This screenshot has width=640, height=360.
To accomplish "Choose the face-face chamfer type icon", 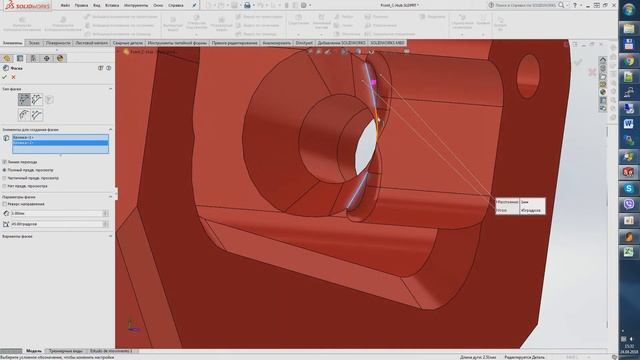I will [x=37, y=115].
